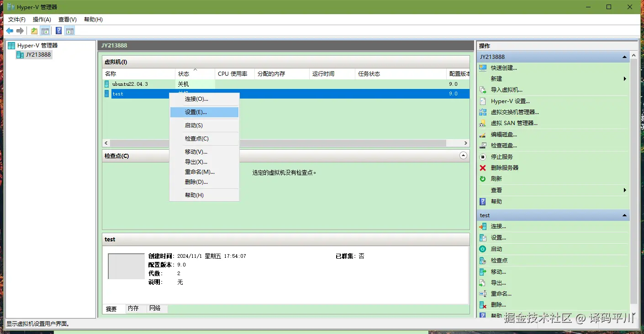Open the 操作(A) menu

tap(42, 19)
